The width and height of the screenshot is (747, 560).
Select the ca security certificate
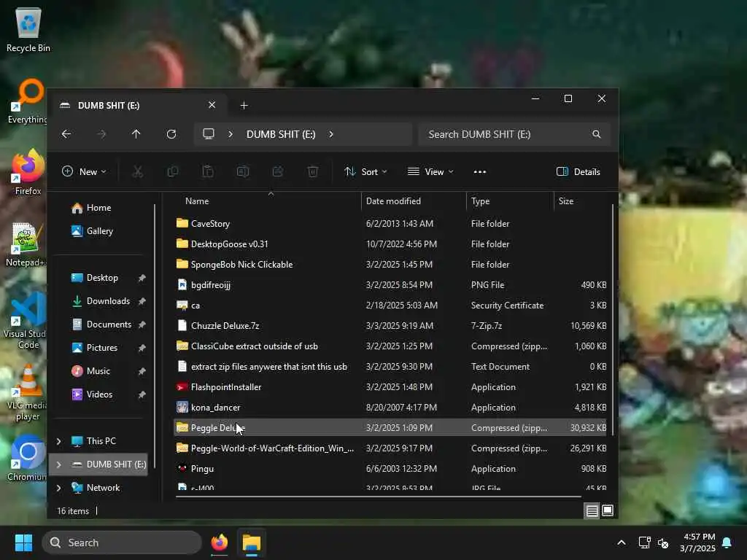tap(390, 306)
